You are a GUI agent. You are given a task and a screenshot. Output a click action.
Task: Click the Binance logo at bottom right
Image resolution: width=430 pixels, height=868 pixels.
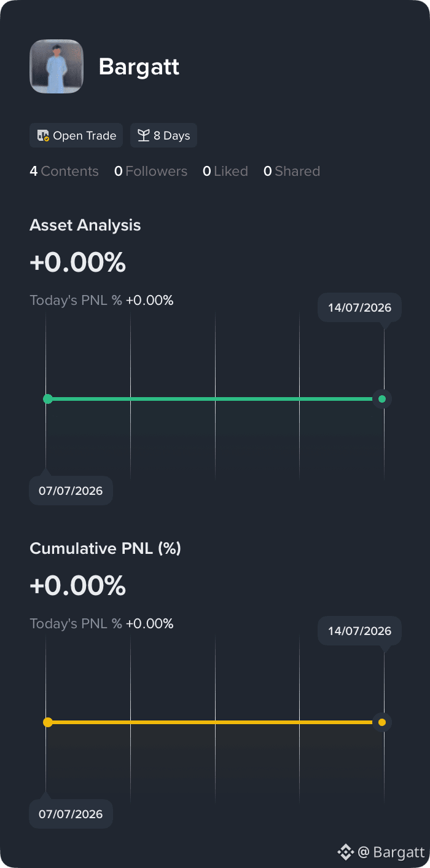345,852
